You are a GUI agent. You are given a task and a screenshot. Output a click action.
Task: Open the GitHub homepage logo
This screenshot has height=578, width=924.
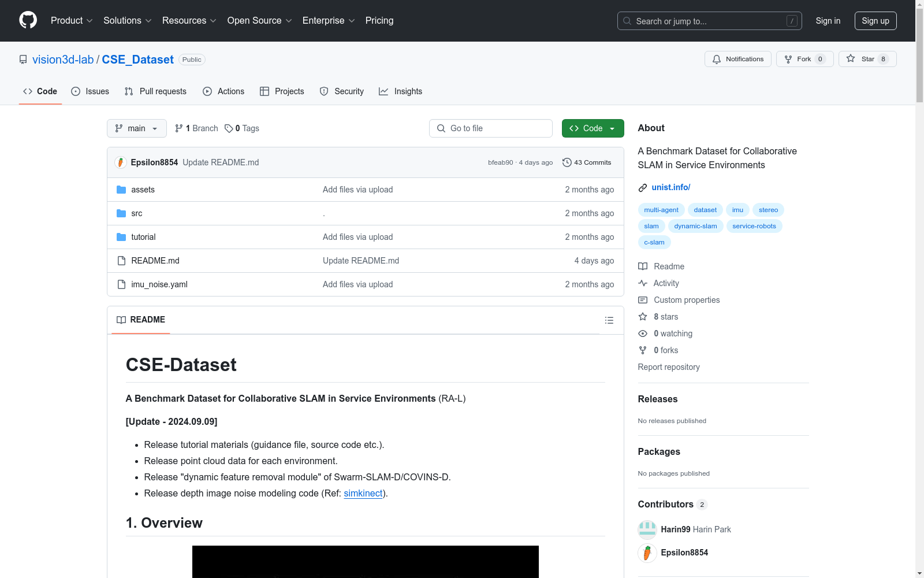[28, 20]
